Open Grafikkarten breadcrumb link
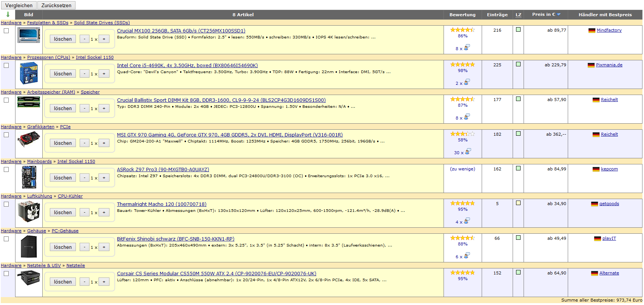The image size is (644, 305). [41, 127]
